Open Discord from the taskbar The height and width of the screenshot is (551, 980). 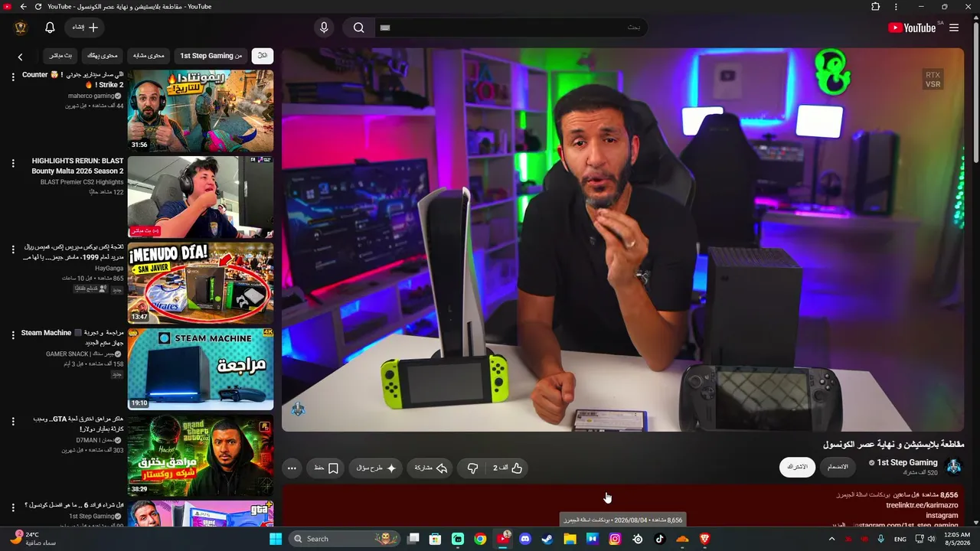(525, 539)
